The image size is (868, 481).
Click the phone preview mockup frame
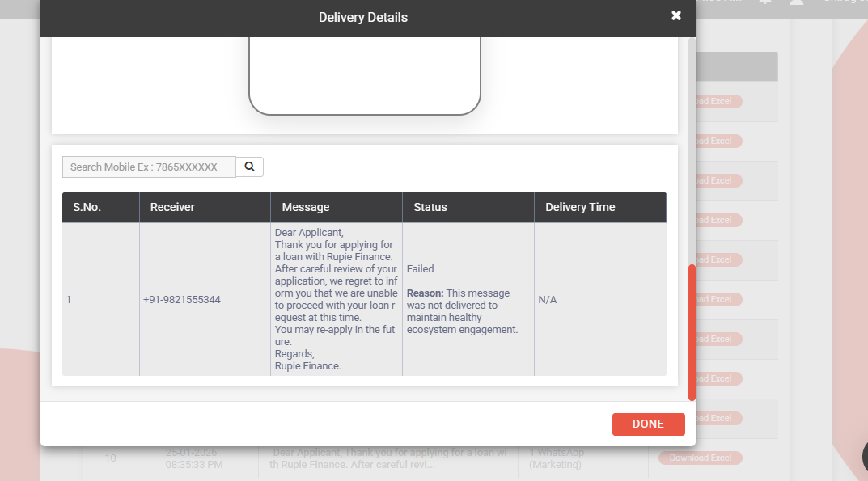coord(365,77)
